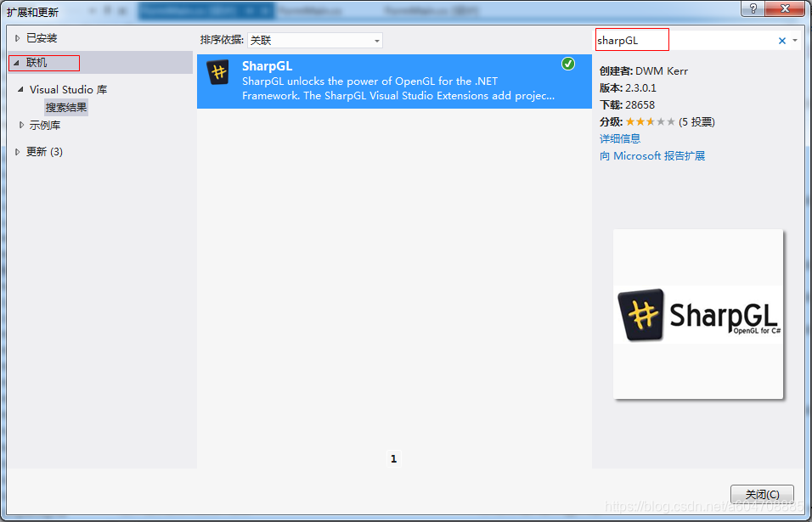This screenshot has width=812, height=522.
Task: Click the star rating of SharpGL
Action: coord(651,121)
